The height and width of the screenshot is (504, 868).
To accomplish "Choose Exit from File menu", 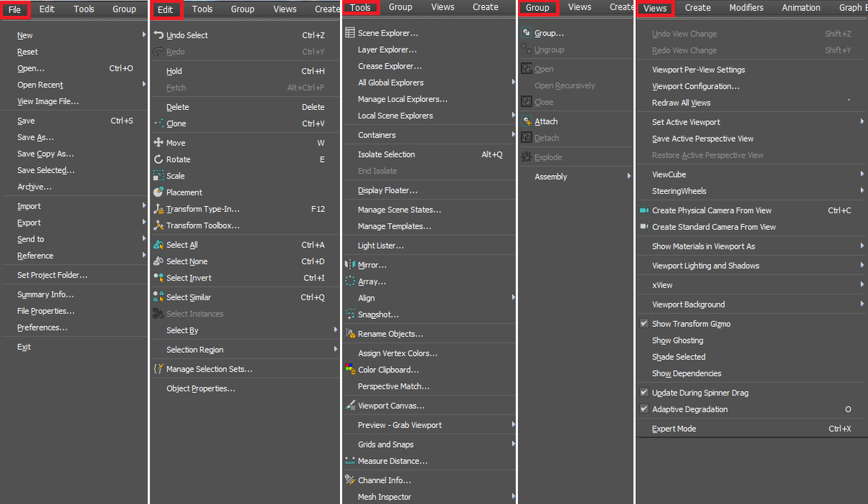I will (x=24, y=347).
